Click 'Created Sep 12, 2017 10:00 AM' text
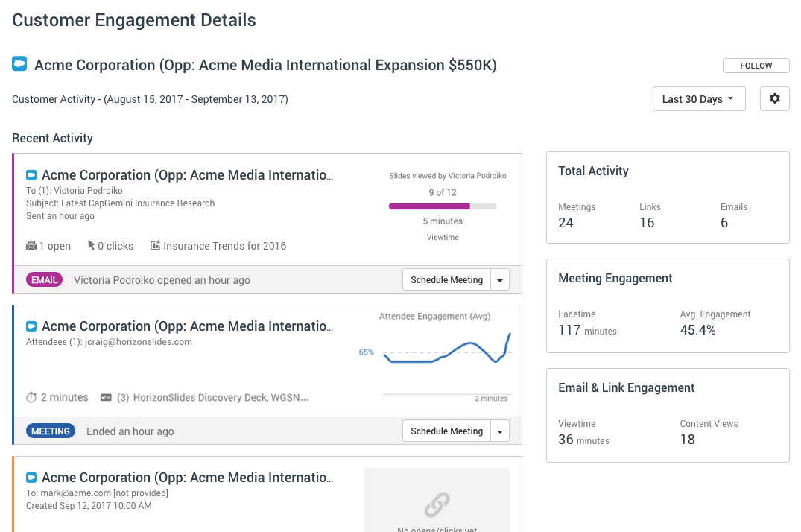 click(x=89, y=505)
